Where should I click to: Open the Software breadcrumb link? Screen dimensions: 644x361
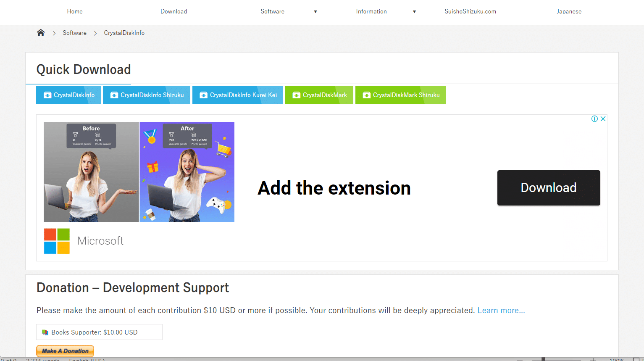(x=75, y=33)
